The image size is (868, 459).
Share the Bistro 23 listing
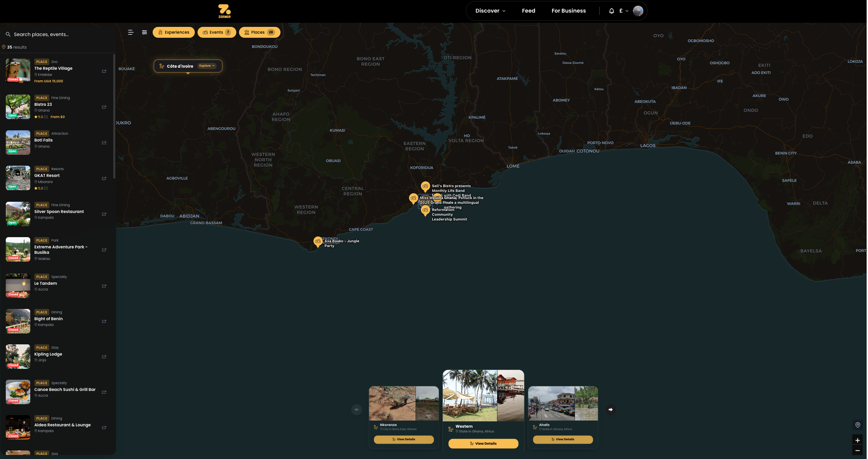tap(104, 107)
